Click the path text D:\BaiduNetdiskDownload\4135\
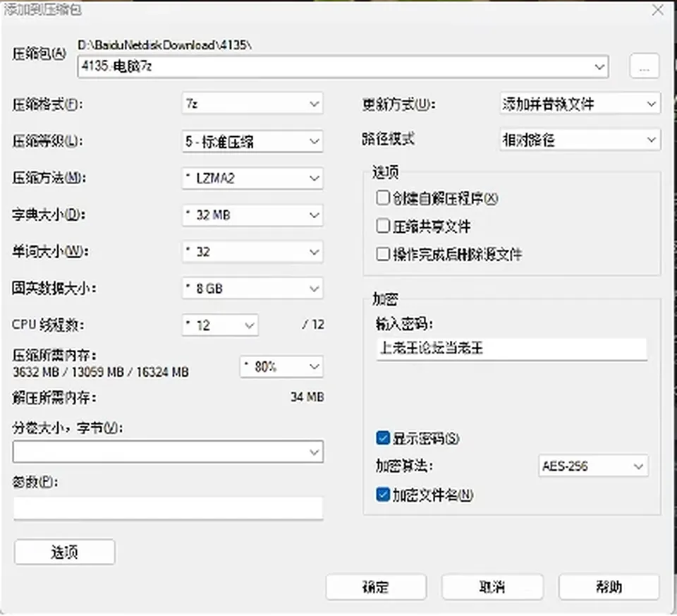Screen dimensions: 677x616 [x=164, y=44]
